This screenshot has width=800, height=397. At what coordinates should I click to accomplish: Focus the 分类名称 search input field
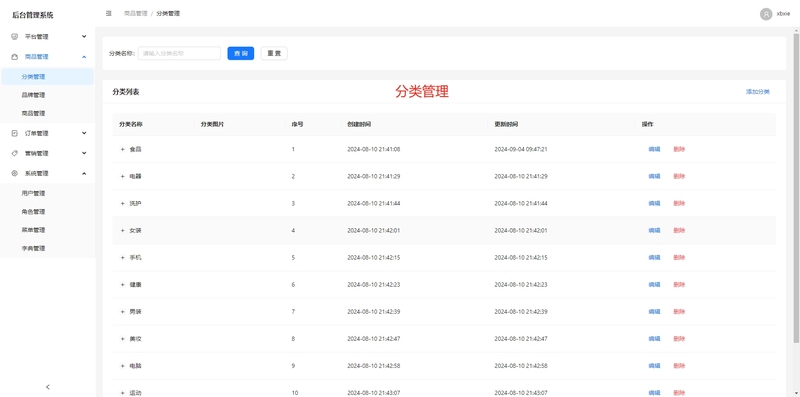pos(179,54)
